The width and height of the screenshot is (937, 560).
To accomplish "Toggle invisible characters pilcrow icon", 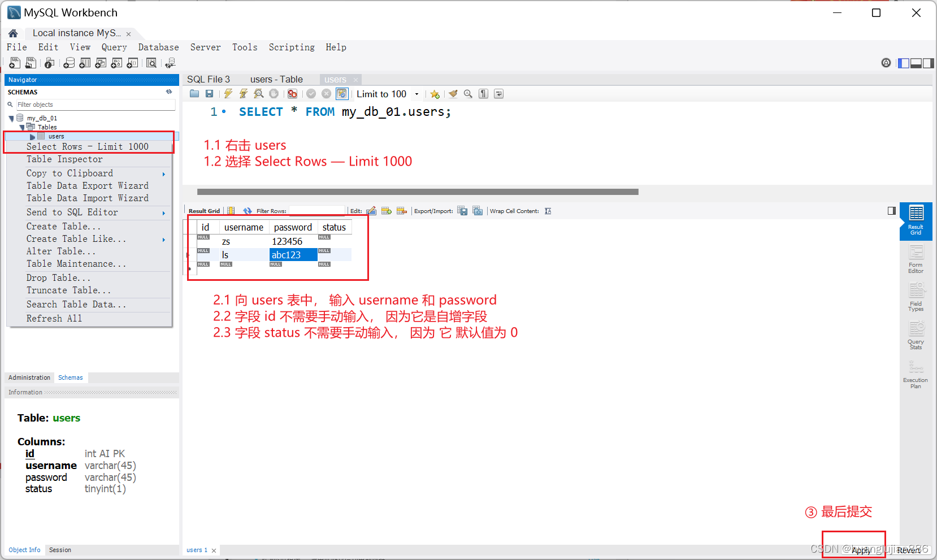I will point(483,94).
